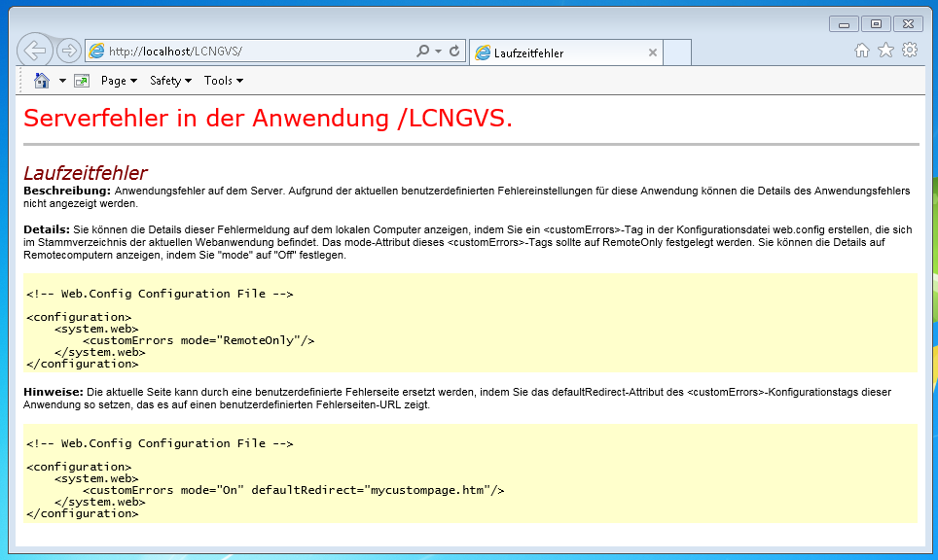
Task: Open the Safety dropdown menu
Action: tap(171, 81)
